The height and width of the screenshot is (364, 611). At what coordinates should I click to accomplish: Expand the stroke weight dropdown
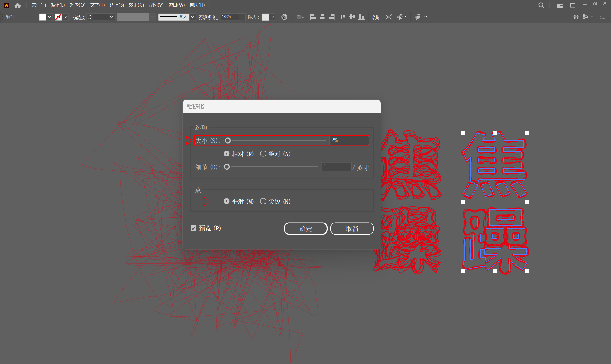pos(112,17)
